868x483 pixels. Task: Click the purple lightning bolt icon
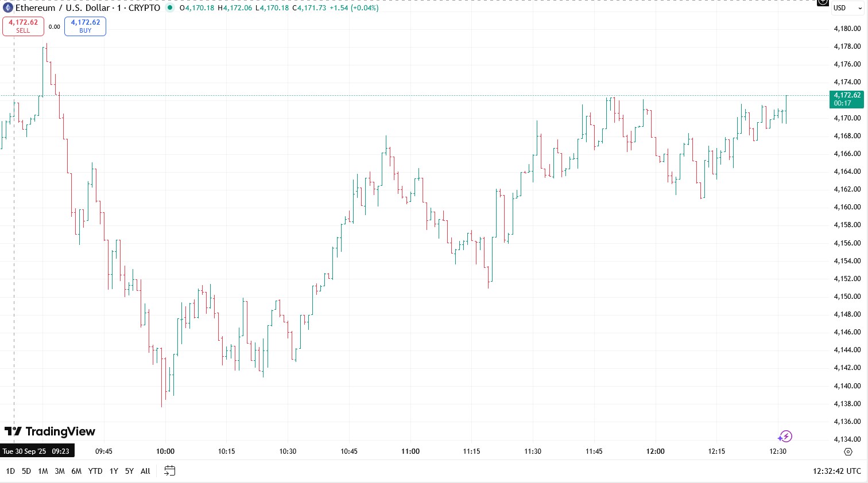coord(785,437)
